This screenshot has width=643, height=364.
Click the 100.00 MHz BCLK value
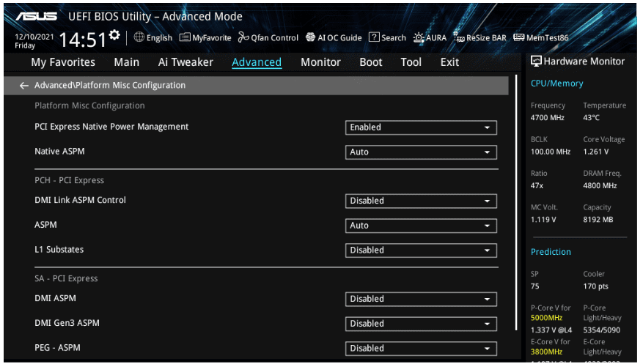(x=551, y=152)
